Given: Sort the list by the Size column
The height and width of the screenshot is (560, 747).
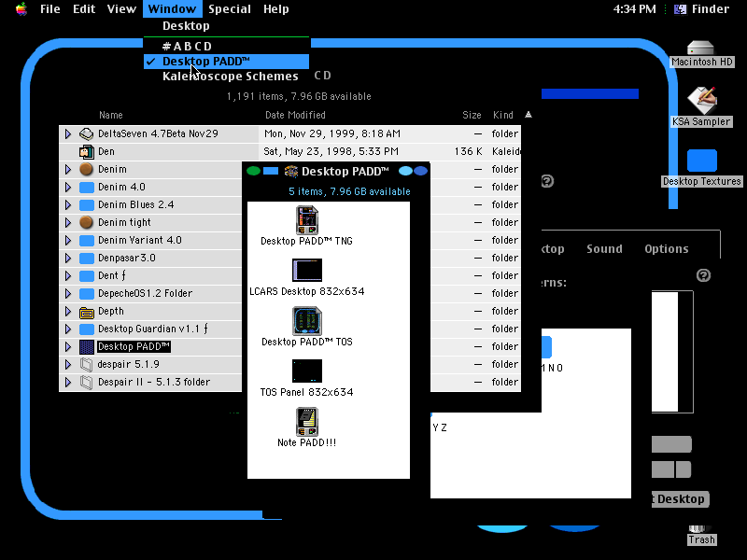Looking at the screenshot, I should pyautogui.click(x=472, y=115).
